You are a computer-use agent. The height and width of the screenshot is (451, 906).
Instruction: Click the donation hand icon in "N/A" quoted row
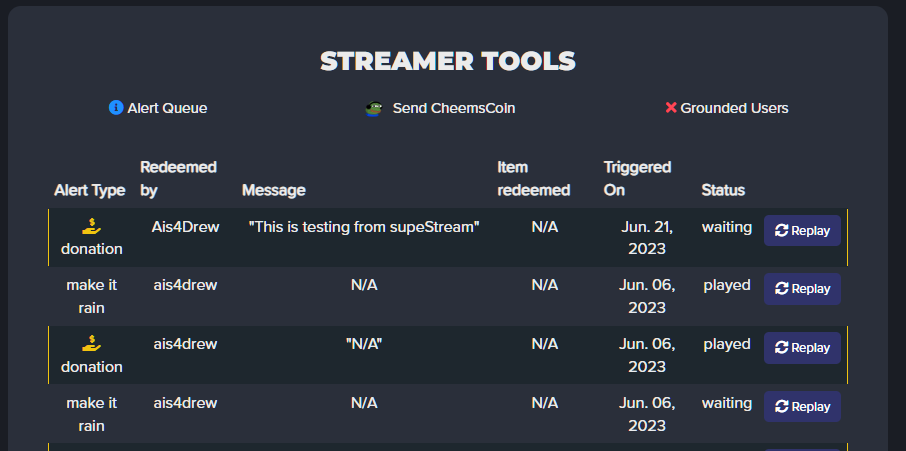click(91, 345)
